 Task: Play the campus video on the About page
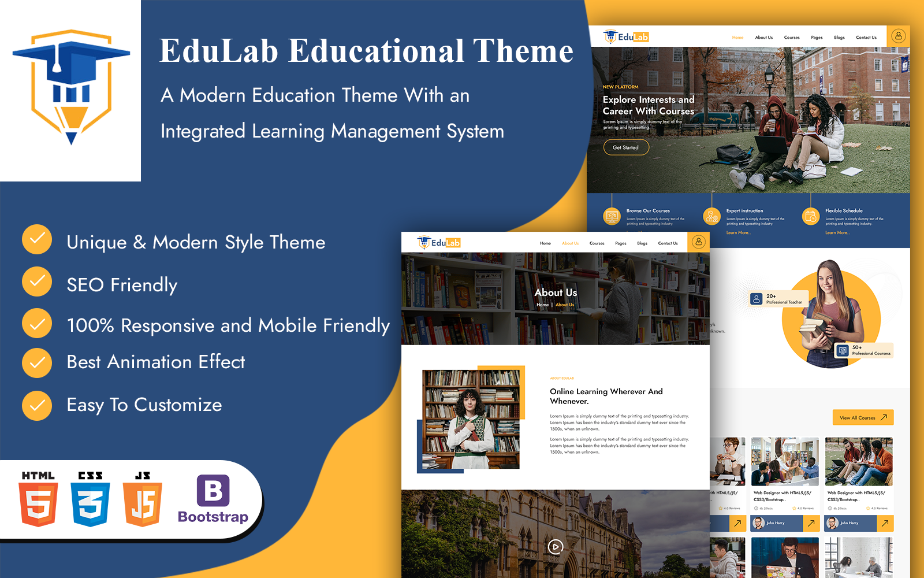[556, 546]
